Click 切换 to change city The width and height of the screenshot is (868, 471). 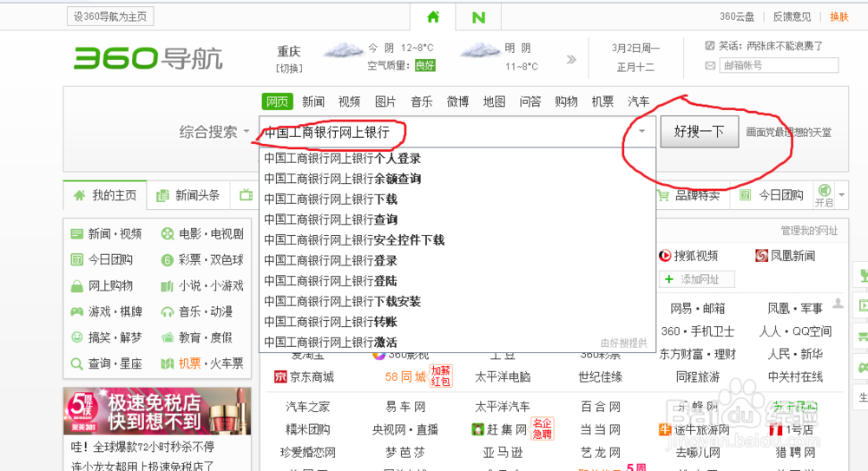(289, 69)
